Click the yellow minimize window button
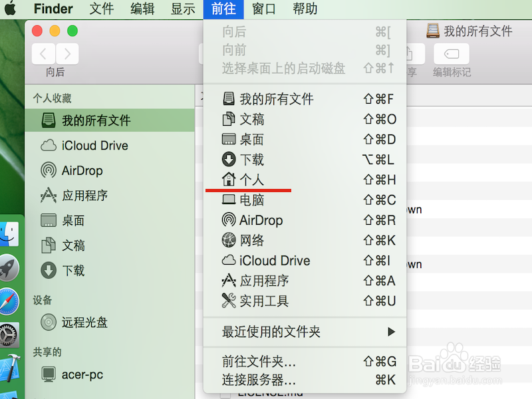 (55, 31)
